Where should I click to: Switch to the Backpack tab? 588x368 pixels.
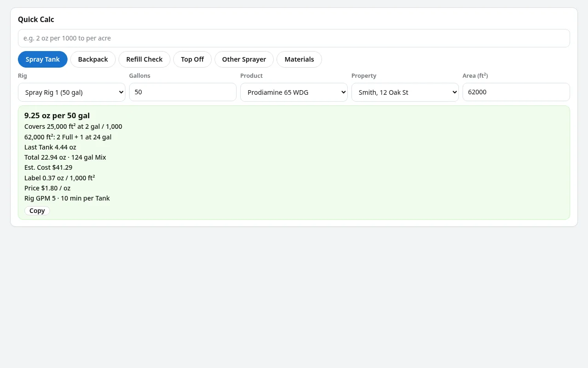pos(93,59)
